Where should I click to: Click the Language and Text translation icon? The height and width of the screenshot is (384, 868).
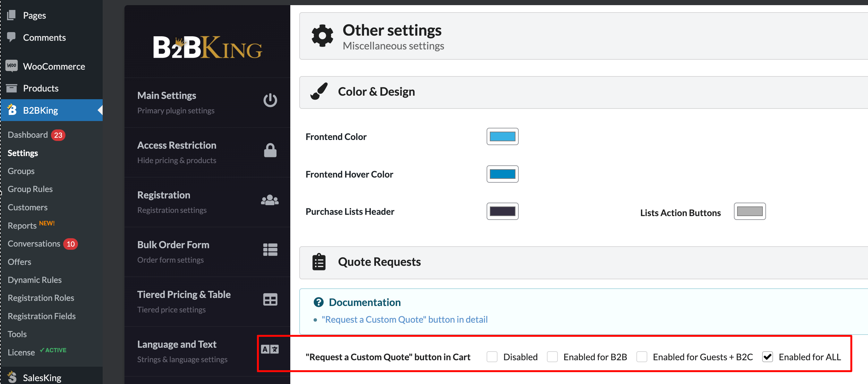270,349
